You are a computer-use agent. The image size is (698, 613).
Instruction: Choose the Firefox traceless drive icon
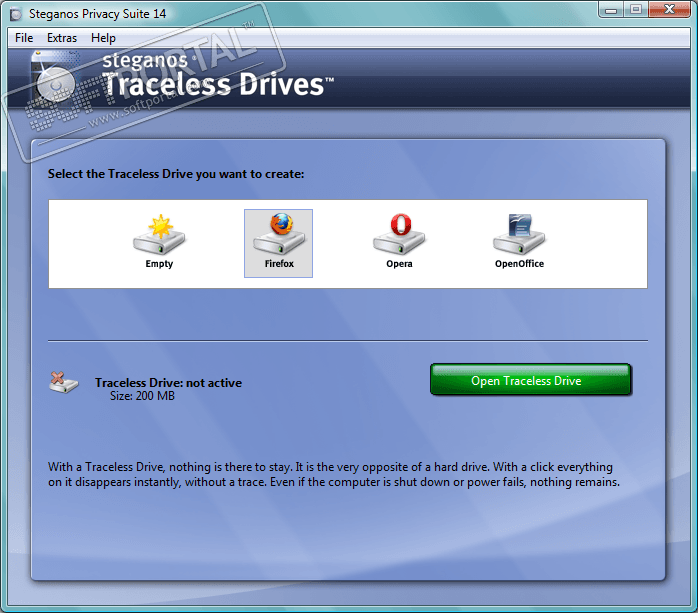279,235
